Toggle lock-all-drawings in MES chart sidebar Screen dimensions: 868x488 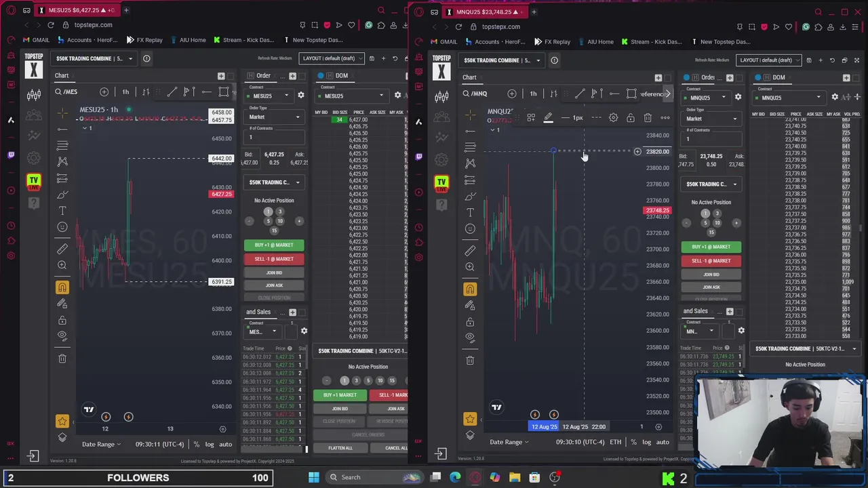(62, 320)
